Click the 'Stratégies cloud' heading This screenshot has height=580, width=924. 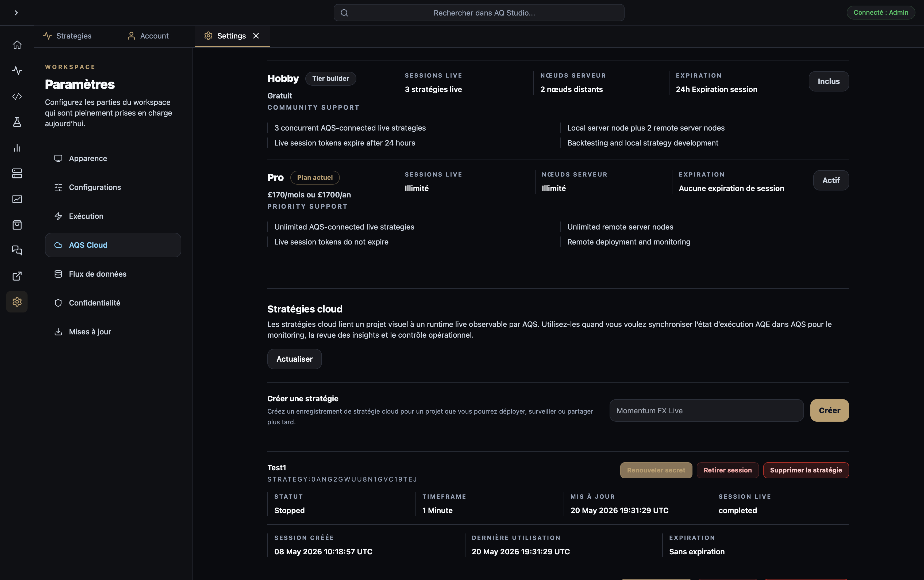coord(305,309)
